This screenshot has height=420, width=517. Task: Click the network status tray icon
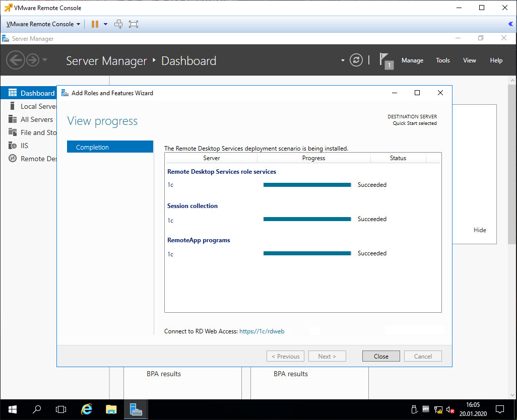[438, 410]
